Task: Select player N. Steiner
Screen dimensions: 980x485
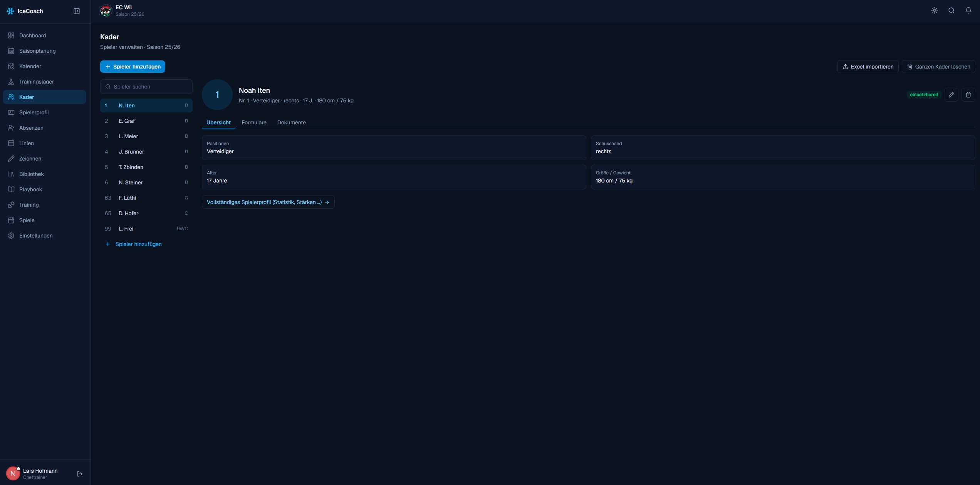Action: 146,182
